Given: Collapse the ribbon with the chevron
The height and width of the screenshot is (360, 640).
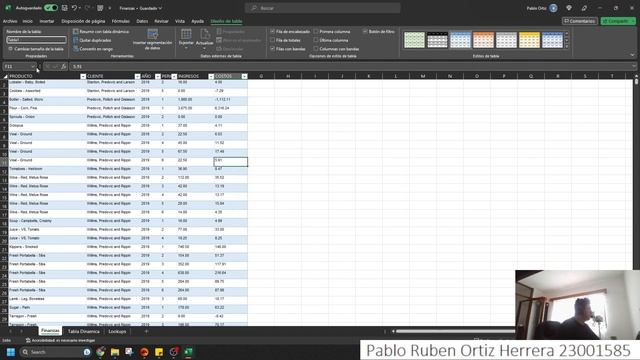Looking at the screenshot, I should coord(632,55).
